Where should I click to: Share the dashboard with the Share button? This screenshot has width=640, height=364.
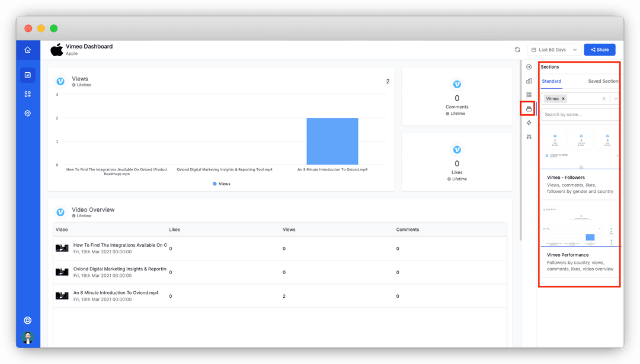point(600,50)
